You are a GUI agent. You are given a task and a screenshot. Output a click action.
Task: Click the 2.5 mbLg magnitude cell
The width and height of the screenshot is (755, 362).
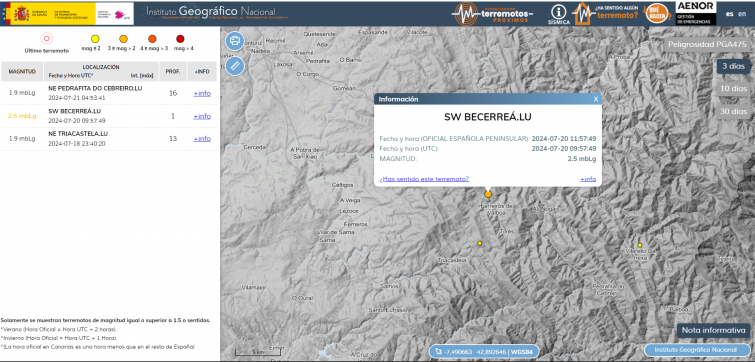point(22,116)
